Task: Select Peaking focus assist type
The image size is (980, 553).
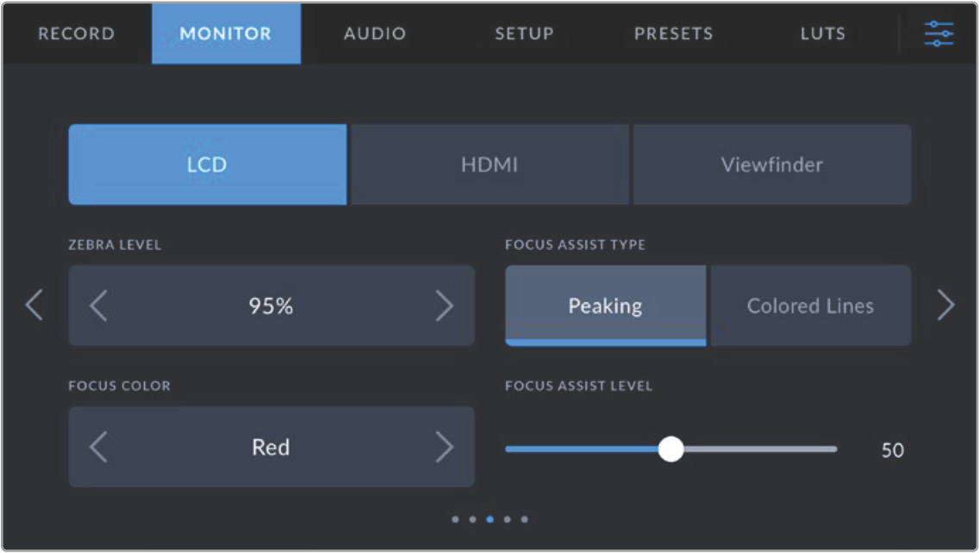Action: [x=605, y=306]
